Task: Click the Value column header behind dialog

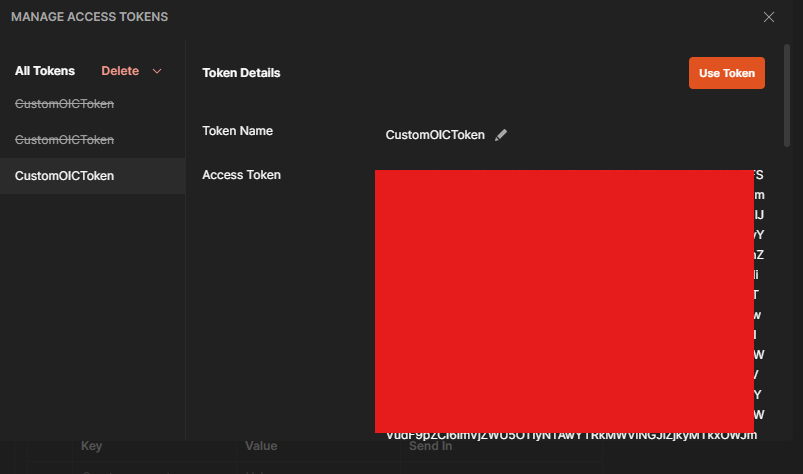Action: point(261,446)
